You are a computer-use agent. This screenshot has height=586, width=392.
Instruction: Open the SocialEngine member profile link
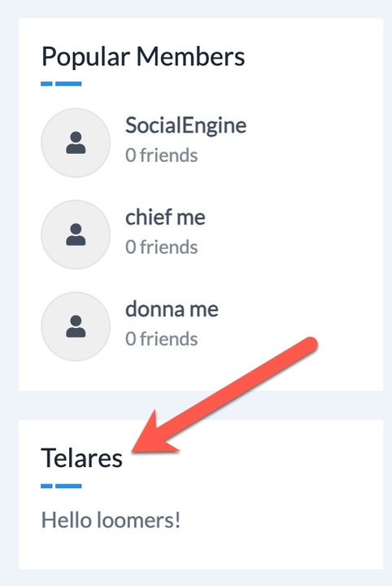point(185,125)
